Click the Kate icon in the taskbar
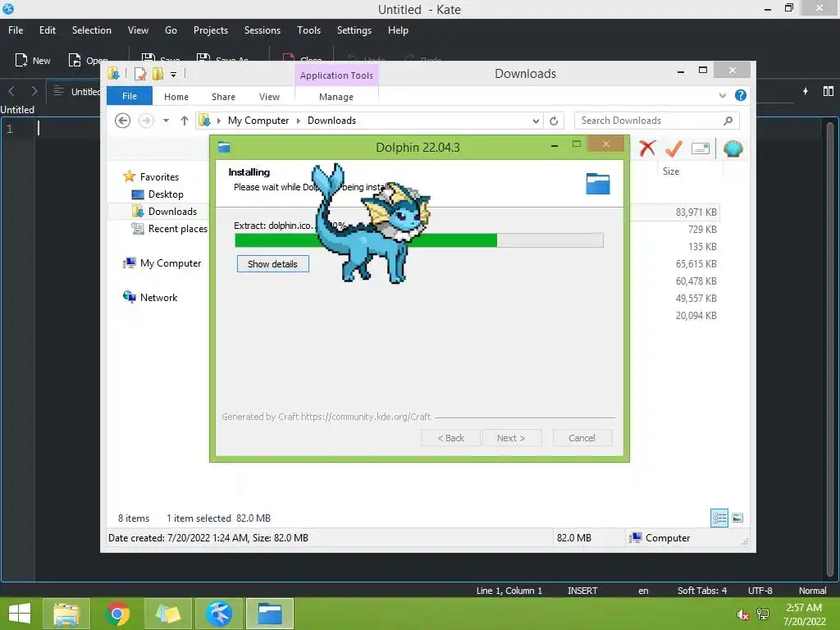The image size is (840, 630). (219, 614)
